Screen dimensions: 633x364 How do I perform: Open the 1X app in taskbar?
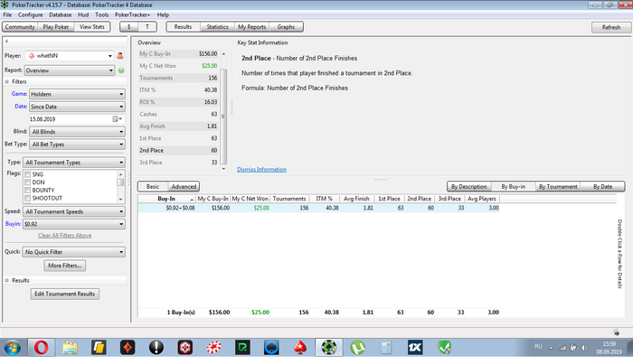click(x=415, y=348)
